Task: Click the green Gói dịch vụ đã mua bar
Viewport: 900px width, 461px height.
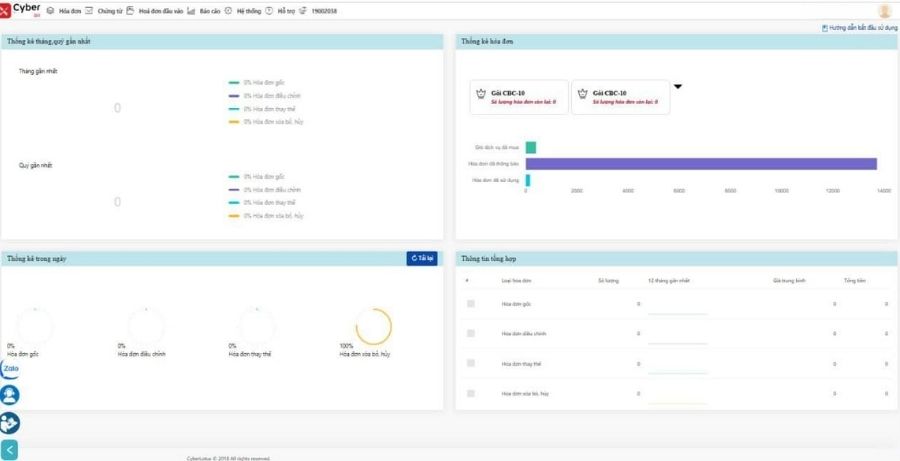Action: pyautogui.click(x=531, y=148)
